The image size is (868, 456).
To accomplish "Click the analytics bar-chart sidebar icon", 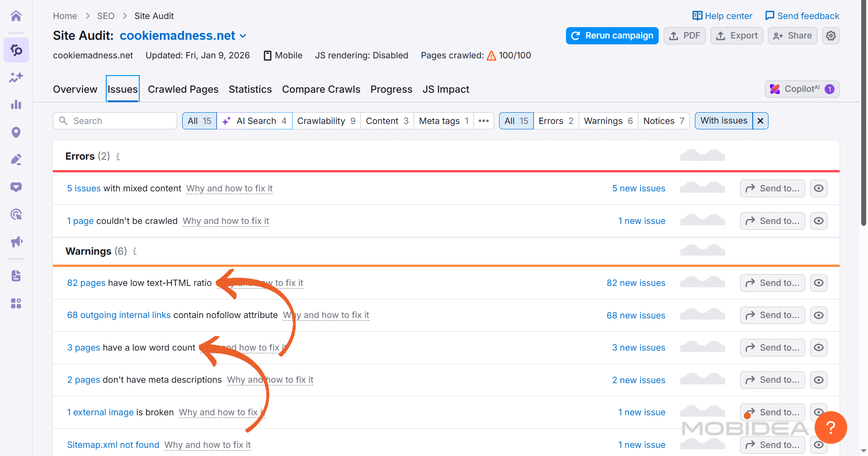I will pos(16,105).
